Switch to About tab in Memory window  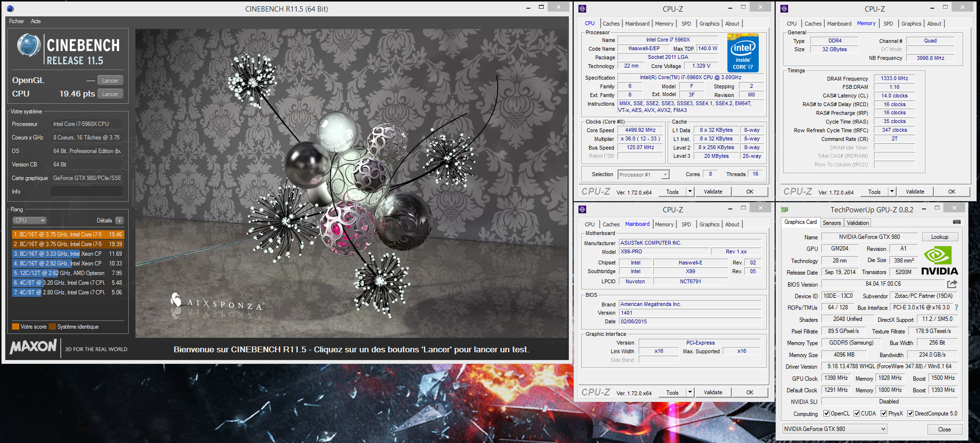point(934,24)
